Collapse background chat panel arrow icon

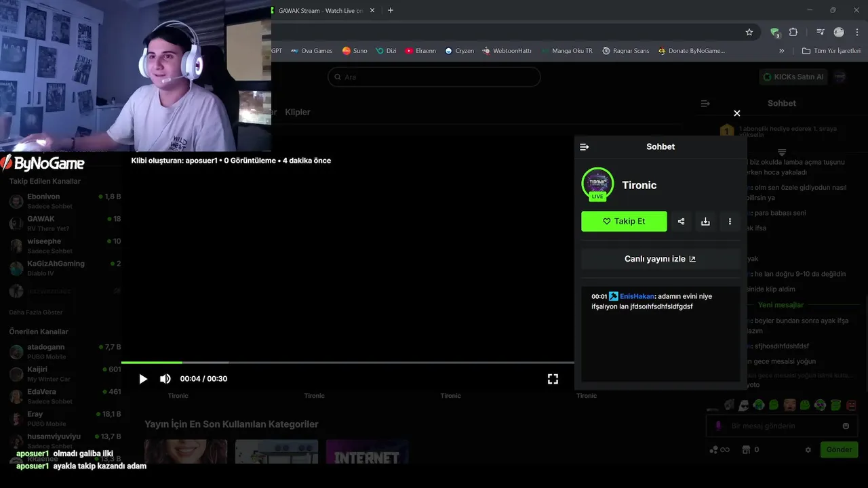[x=705, y=104]
